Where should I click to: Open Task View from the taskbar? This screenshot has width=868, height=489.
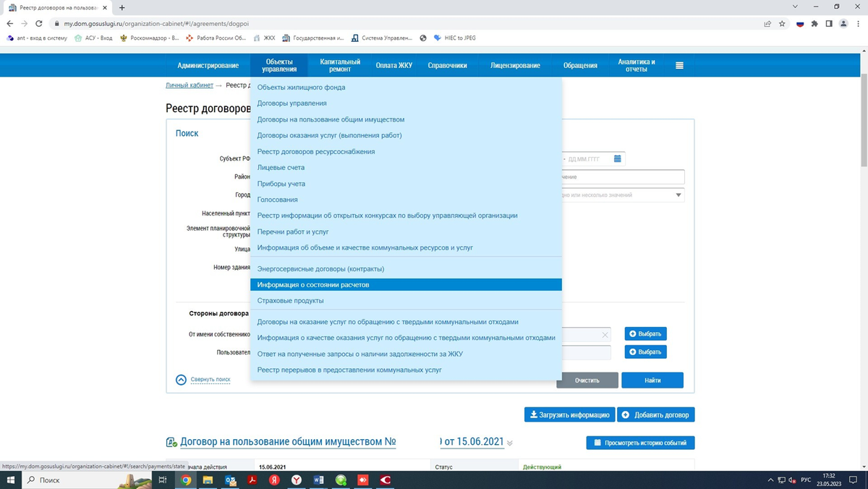tap(162, 479)
